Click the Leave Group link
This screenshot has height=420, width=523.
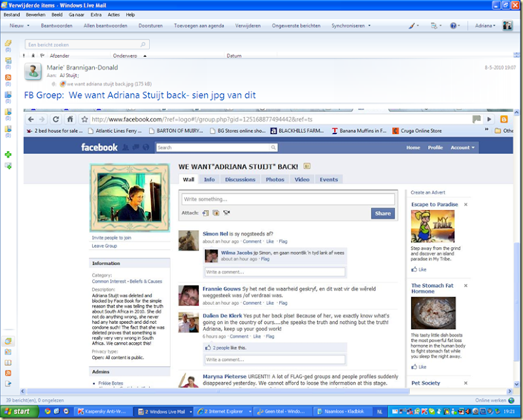click(105, 246)
